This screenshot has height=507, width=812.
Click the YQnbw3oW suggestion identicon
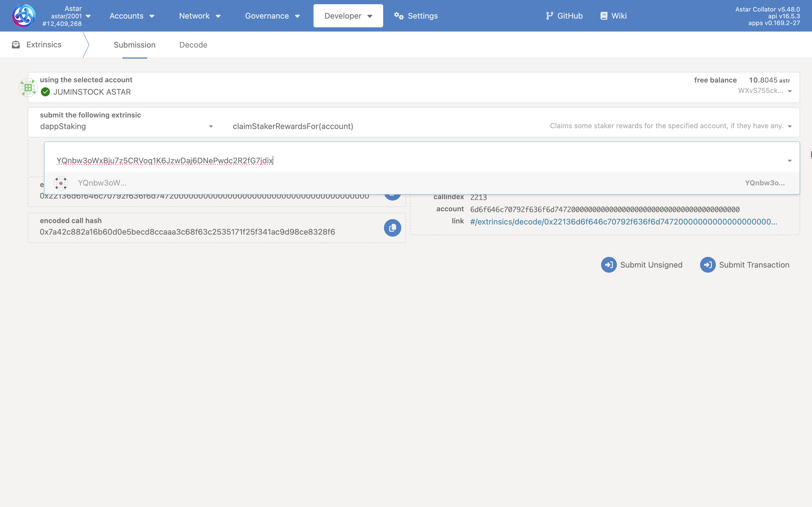(x=61, y=183)
